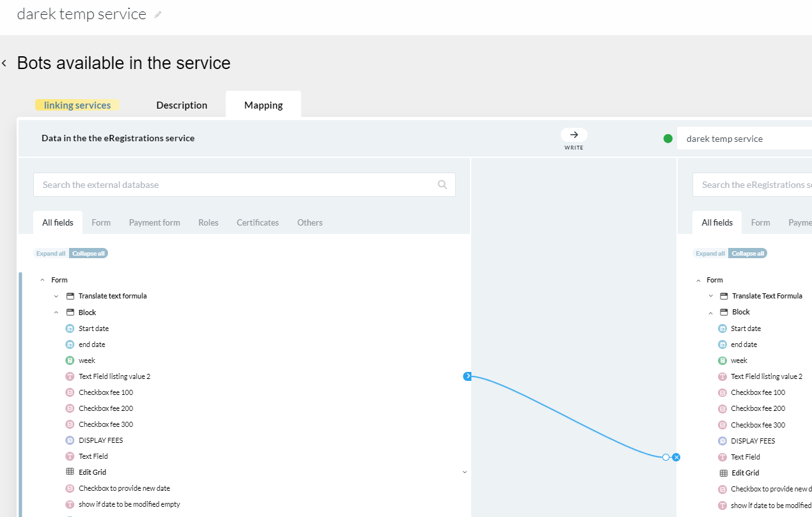Go back using the left chevron arrow
Image resolution: width=812 pixels, height=517 pixels.
4,63
